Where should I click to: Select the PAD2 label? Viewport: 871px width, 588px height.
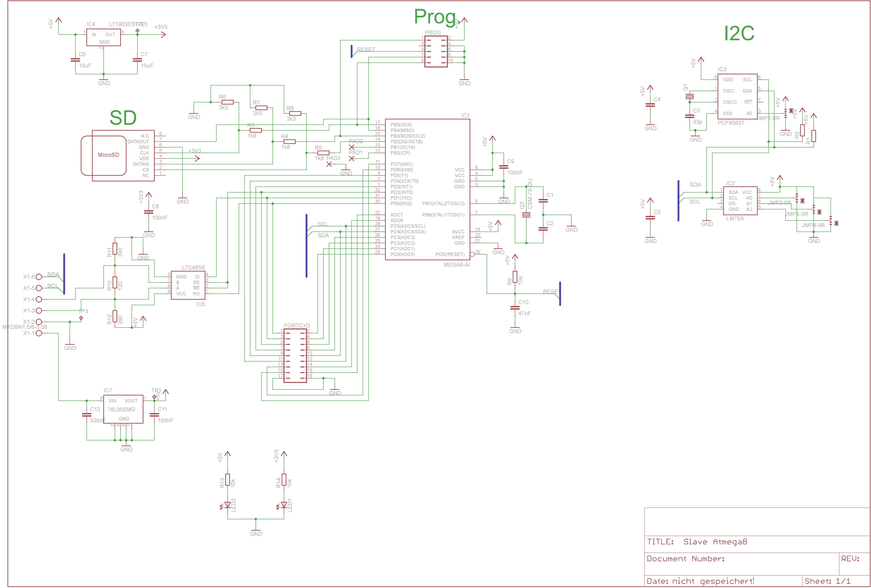(356, 141)
